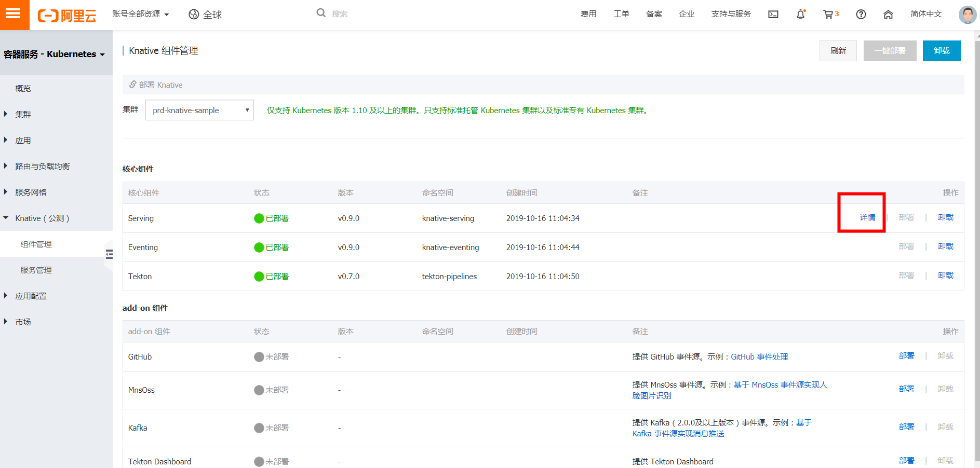
Task: Click 卸载 link for Serving row
Action: pyautogui.click(x=946, y=217)
